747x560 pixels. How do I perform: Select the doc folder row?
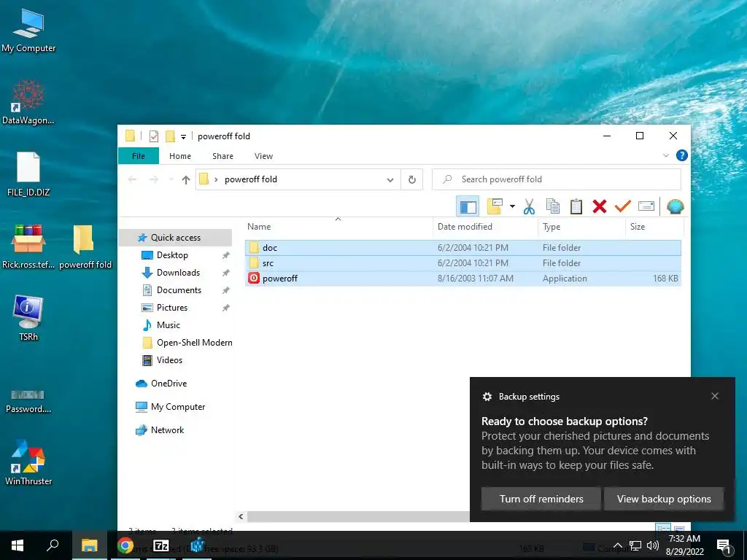pyautogui.click(x=463, y=248)
